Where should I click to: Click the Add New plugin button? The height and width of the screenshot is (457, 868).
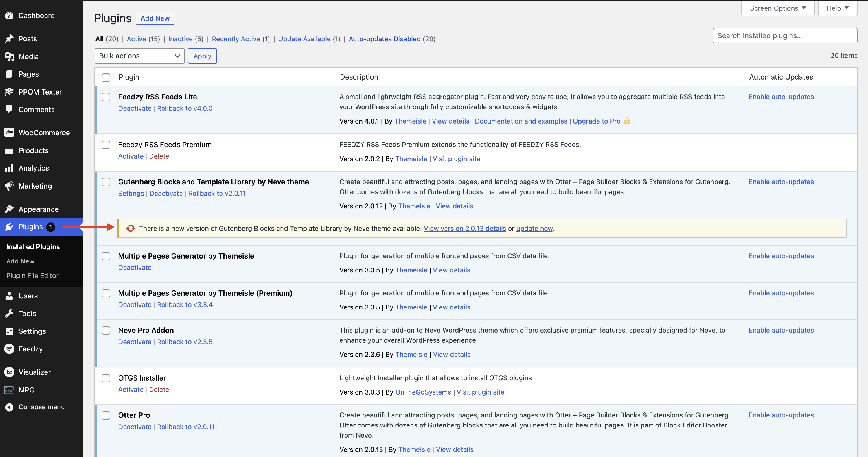(x=155, y=18)
